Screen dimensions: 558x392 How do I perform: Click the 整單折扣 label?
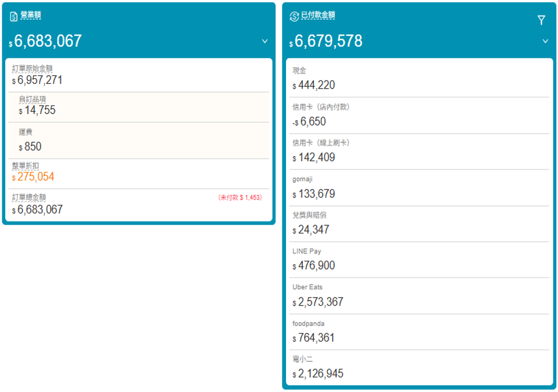[26, 166]
